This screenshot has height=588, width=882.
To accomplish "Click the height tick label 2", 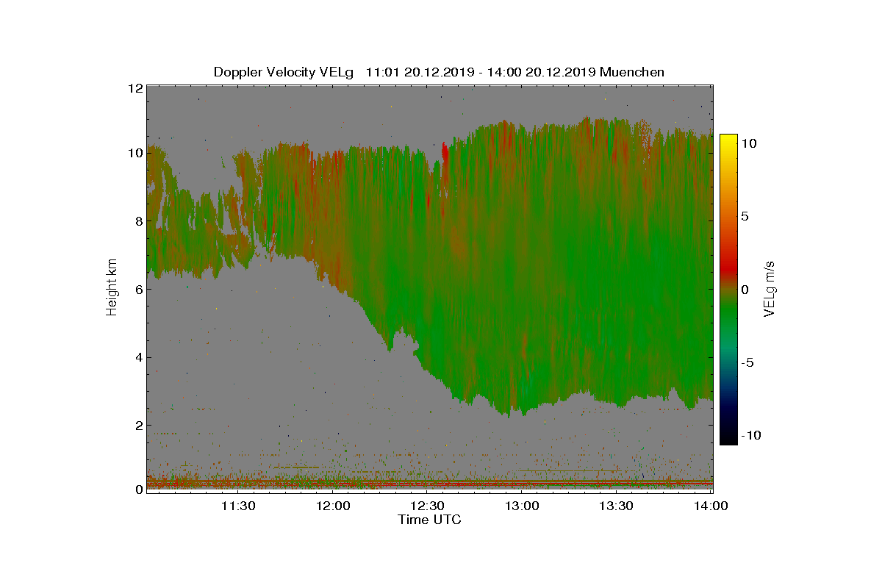I will (138, 425).
